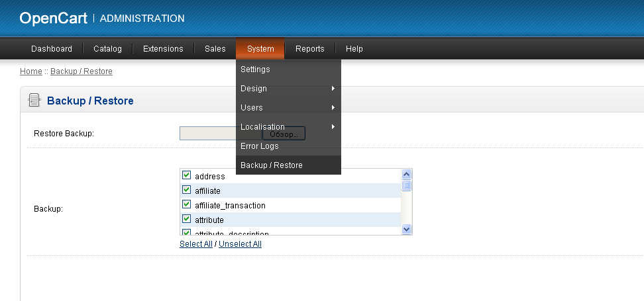Open the Catalog menu
This screenshot has width=644, height=301.
click(107, 49)
